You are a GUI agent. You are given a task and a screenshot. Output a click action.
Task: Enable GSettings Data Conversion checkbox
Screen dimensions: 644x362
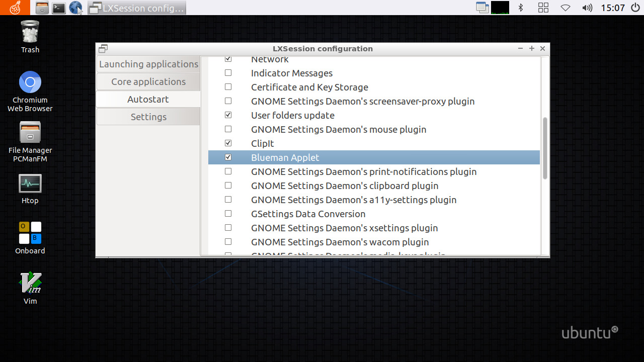pyautogui.click(x=228, y=214)
